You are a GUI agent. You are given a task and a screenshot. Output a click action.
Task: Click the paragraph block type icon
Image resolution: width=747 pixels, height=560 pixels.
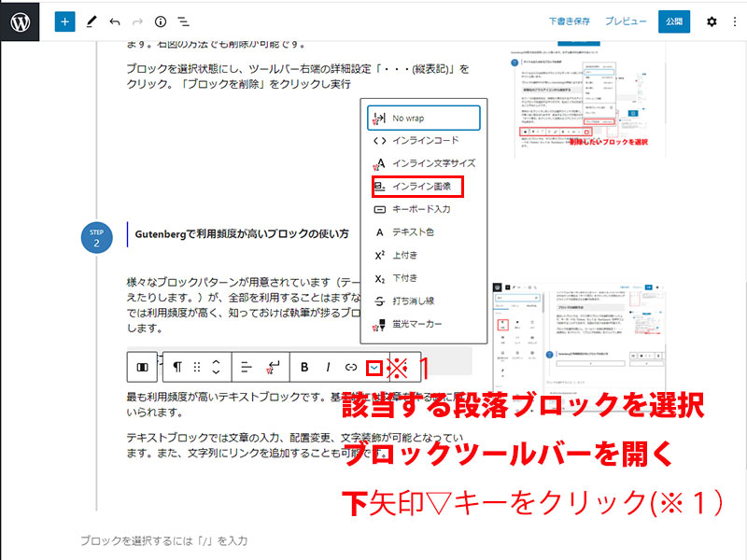[177, 367]
